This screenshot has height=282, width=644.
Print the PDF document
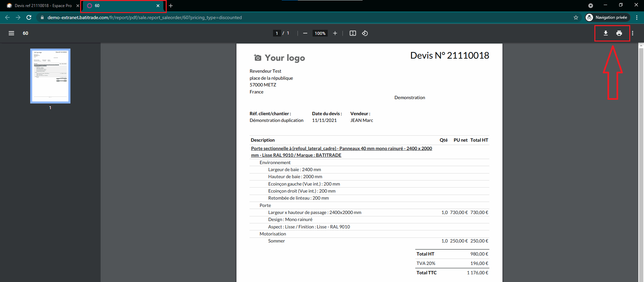619,33
